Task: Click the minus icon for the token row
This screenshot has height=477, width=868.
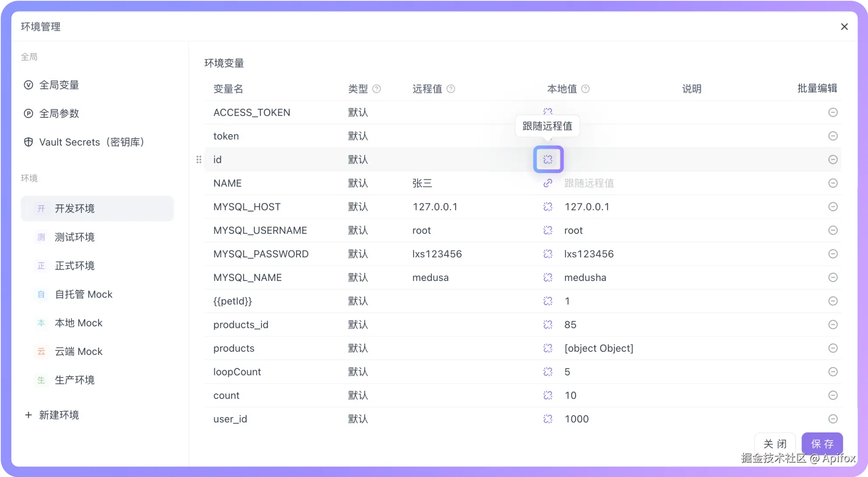Action: [x=833, y=136]
